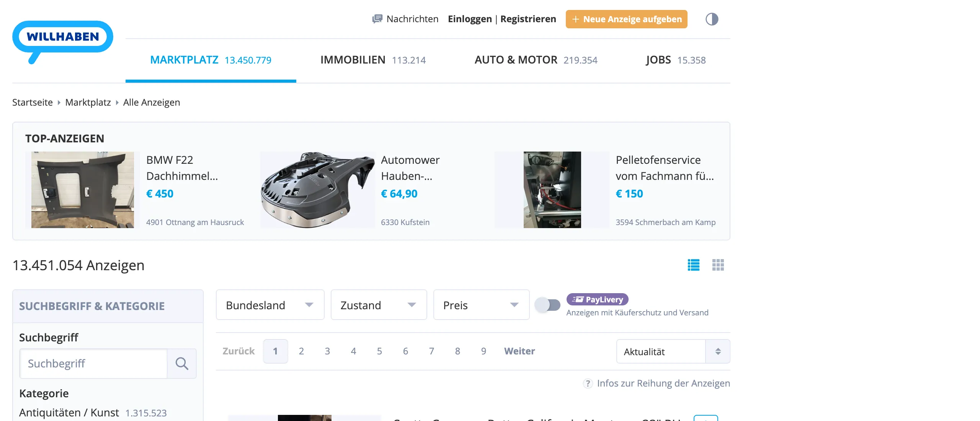
Task: Click Neue Anzeige aufgeben button
Action: [x=626, y=19]
